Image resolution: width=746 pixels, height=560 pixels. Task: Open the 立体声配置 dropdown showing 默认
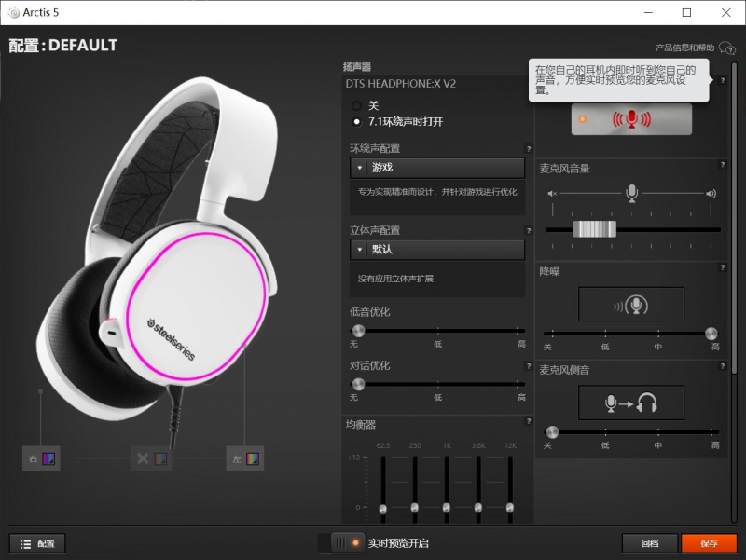point(437,250)
